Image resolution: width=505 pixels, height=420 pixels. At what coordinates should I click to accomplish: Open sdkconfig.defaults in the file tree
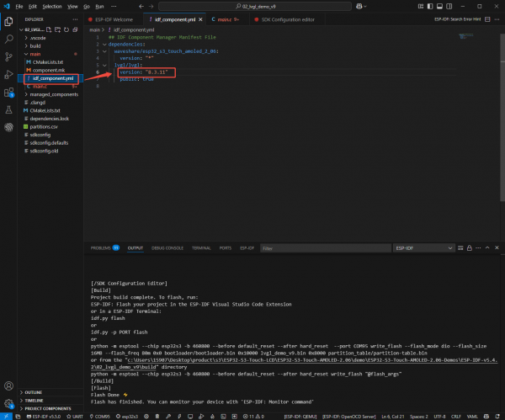[49, 142]
